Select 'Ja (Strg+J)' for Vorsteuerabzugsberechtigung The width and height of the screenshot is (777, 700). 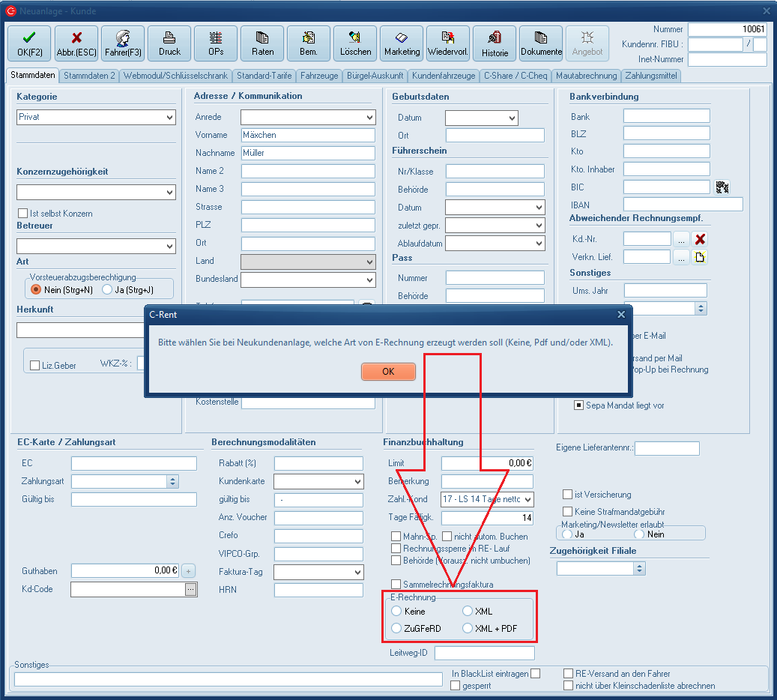(x=107, y=289)
